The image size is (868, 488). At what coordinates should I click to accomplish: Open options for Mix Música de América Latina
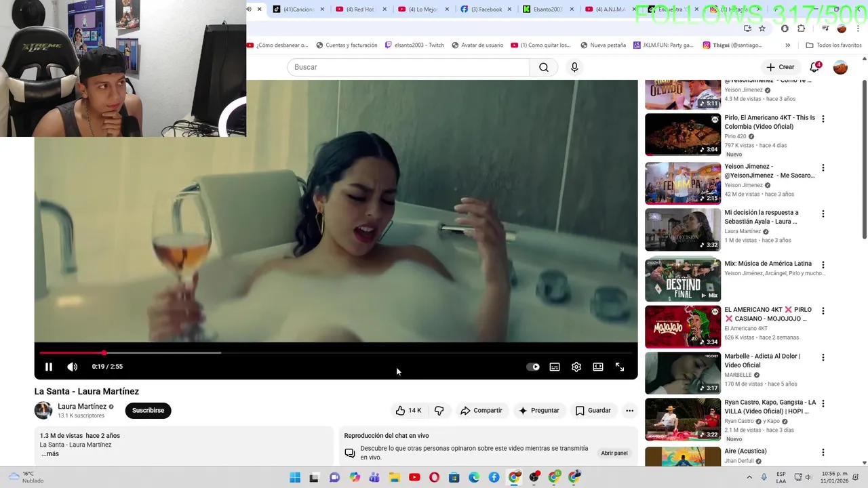click(823, 265)
